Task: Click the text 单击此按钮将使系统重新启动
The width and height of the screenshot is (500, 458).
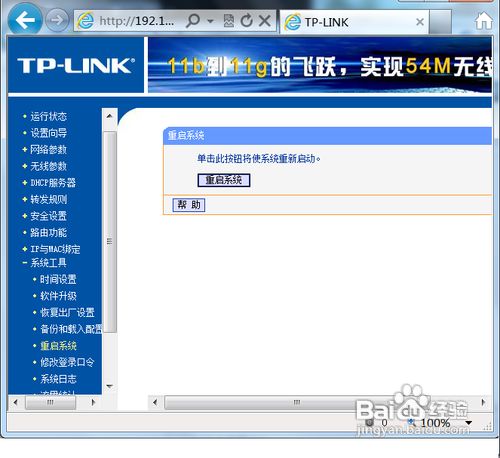Action: click(x=258, y=159)
